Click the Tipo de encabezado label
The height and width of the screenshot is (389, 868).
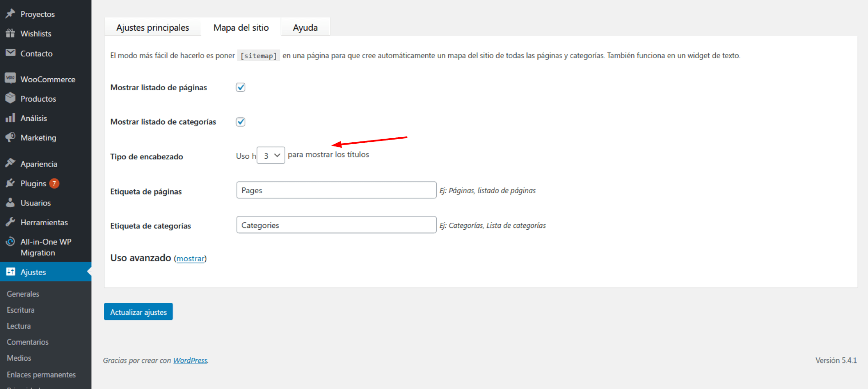click(x=146, y=157)
